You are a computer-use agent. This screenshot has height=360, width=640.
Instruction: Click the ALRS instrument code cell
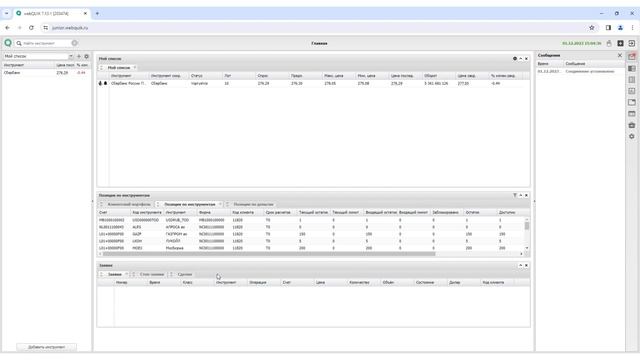pyautogui.click(x=136, y=227)
